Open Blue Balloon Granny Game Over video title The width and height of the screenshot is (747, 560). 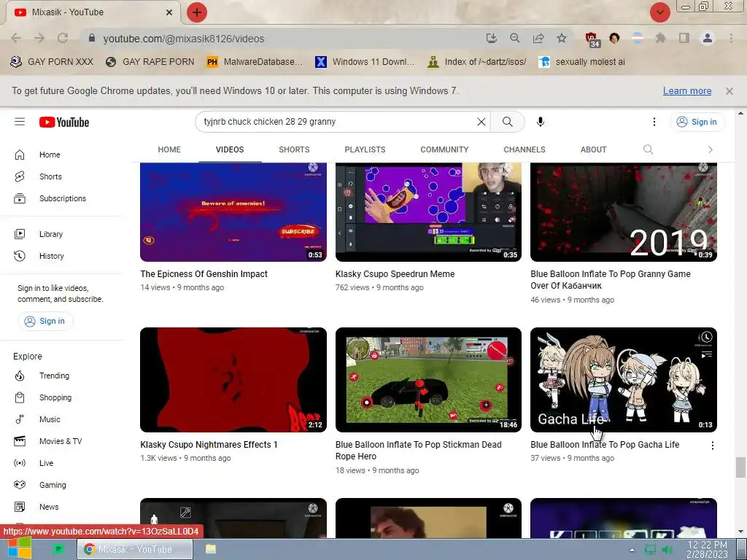pyautogui.click(x=611, y=280)
